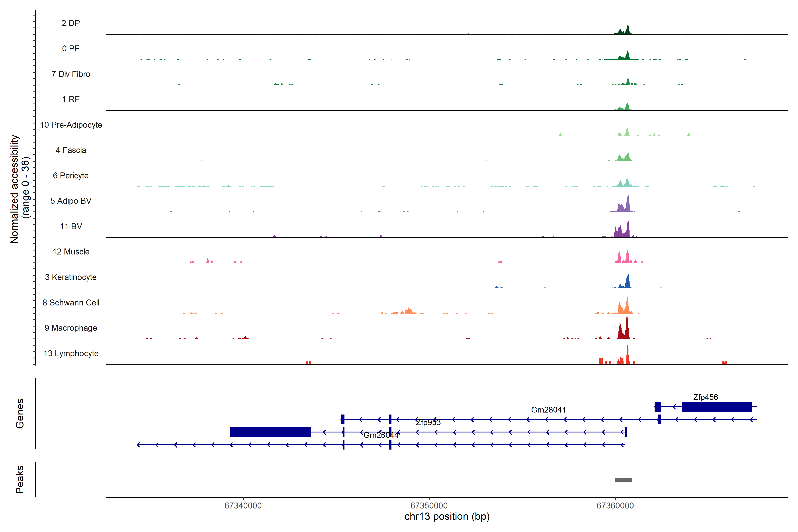Click the 67340000 x-axis tick label
798x532 pixels.
pyautogui.click(x=243, y=506)
